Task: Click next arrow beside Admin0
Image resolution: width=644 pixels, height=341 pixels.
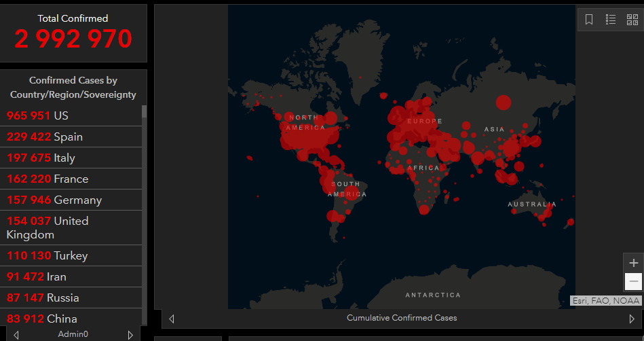Action: (130, 335)
